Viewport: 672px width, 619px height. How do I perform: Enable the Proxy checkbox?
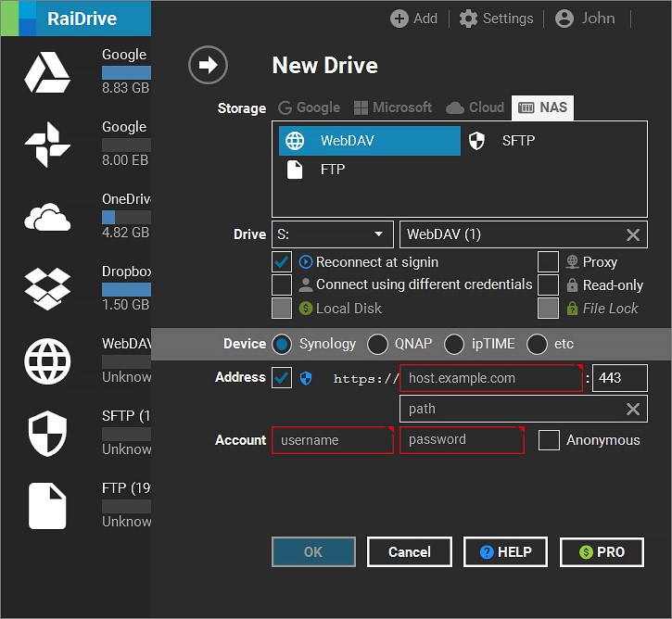(548, 261)
